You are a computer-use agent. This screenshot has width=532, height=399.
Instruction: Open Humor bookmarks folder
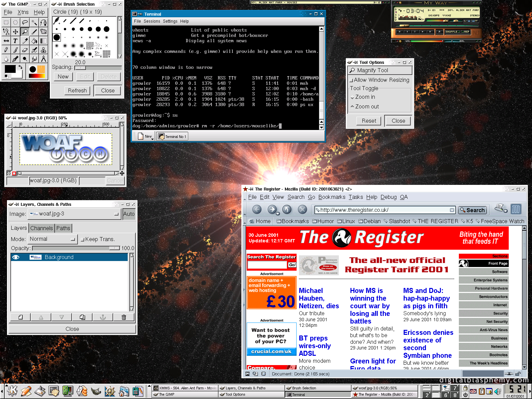tap(323, 221)
